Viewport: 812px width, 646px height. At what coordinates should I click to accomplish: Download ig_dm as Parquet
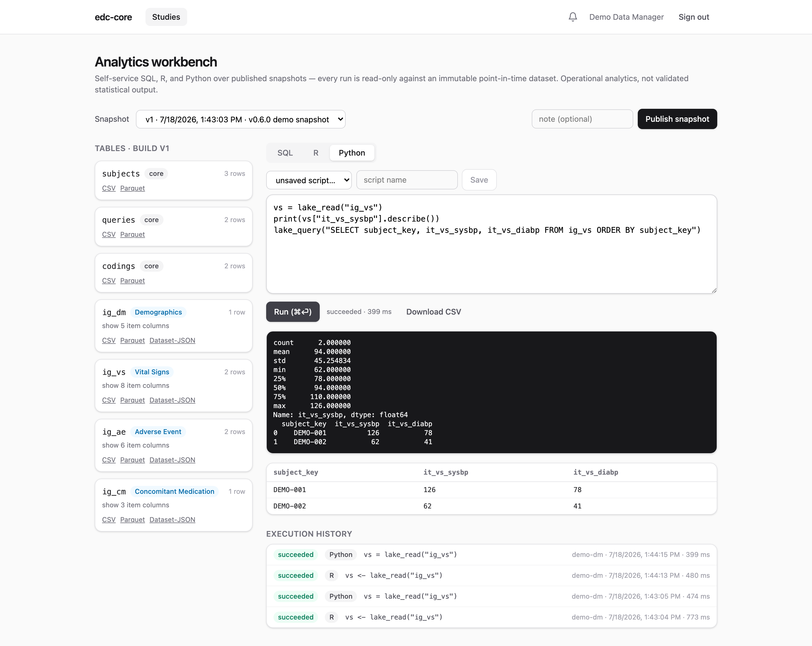tap(132, 340)
